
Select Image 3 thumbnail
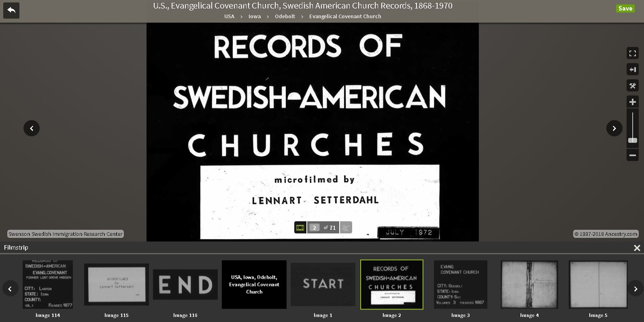pos(461,284)
